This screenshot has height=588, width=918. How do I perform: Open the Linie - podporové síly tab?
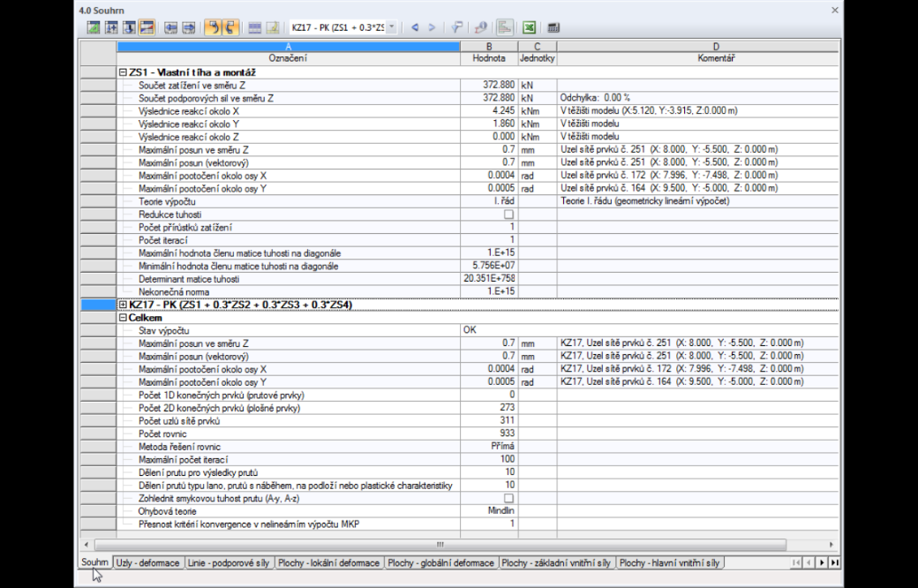[229, 562]
